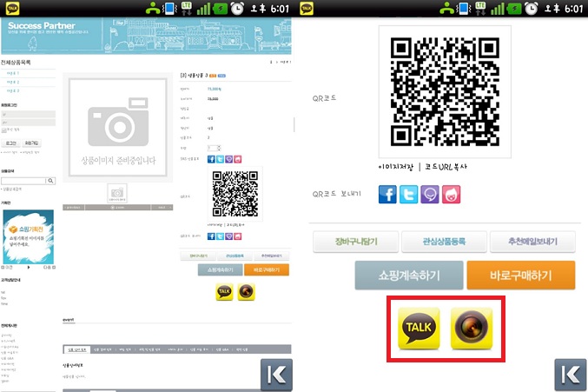Tap the KakaoTalk notification icon in right status bar

tap(306, 8)
